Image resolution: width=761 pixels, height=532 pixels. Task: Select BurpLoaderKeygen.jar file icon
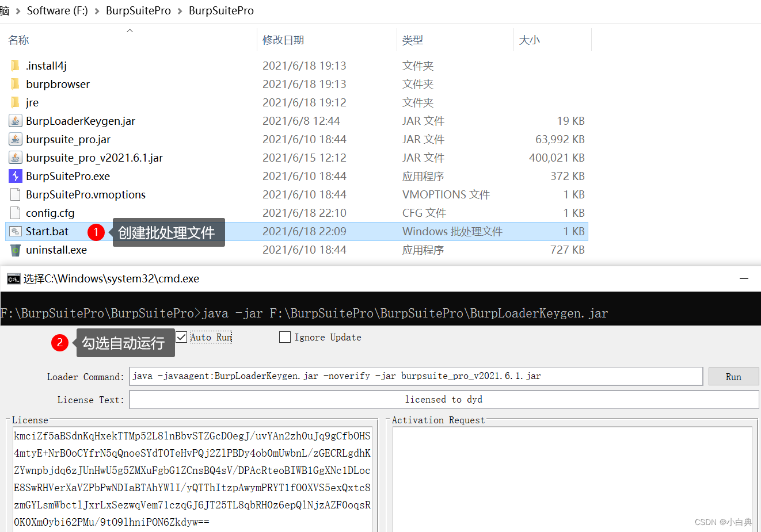click(16, 121)
